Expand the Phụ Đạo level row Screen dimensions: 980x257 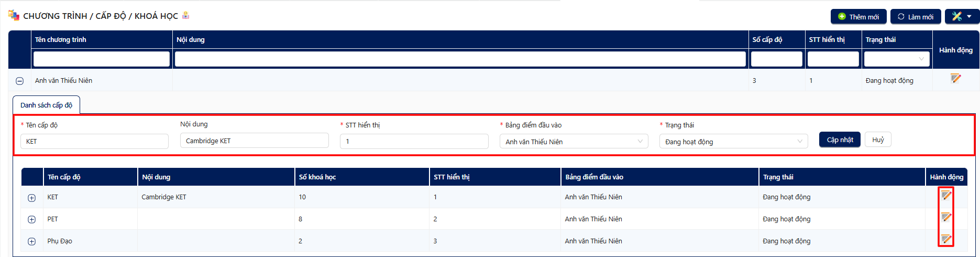coord(32,242)
